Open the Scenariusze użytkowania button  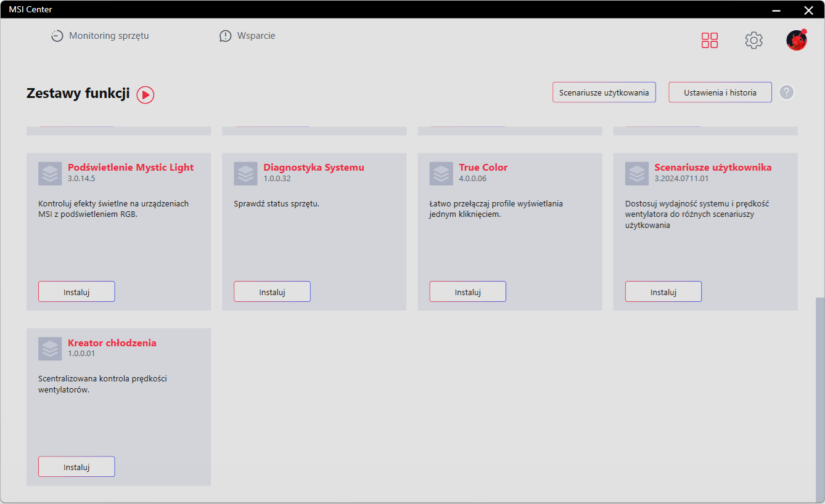[x=604, y=92]
